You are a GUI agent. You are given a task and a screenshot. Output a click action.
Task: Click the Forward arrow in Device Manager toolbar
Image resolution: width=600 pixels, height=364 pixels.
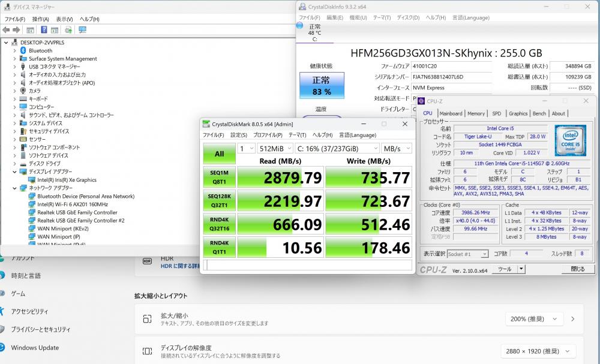click(x=16, y=30)
